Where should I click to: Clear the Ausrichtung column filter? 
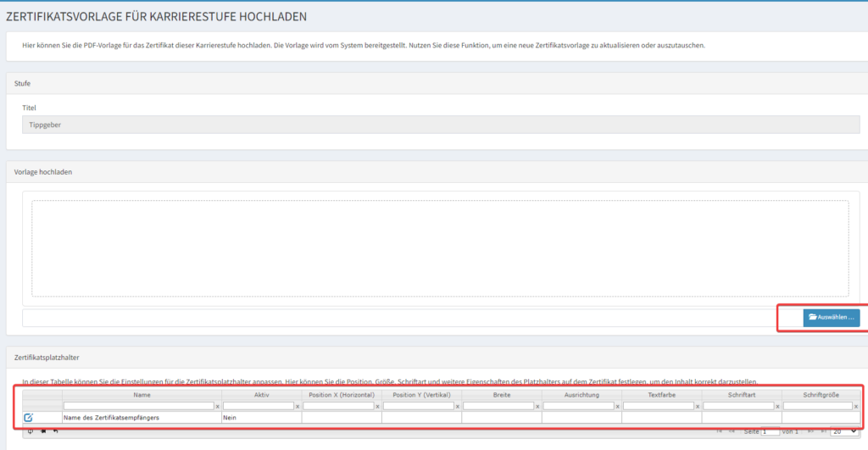(x=617, y=407)
